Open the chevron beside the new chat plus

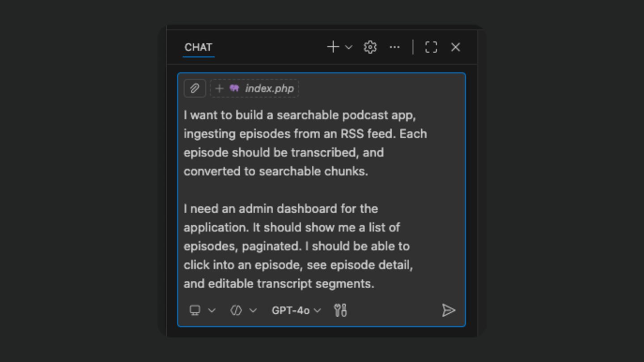pyautogui.click(x=349, y=47)
